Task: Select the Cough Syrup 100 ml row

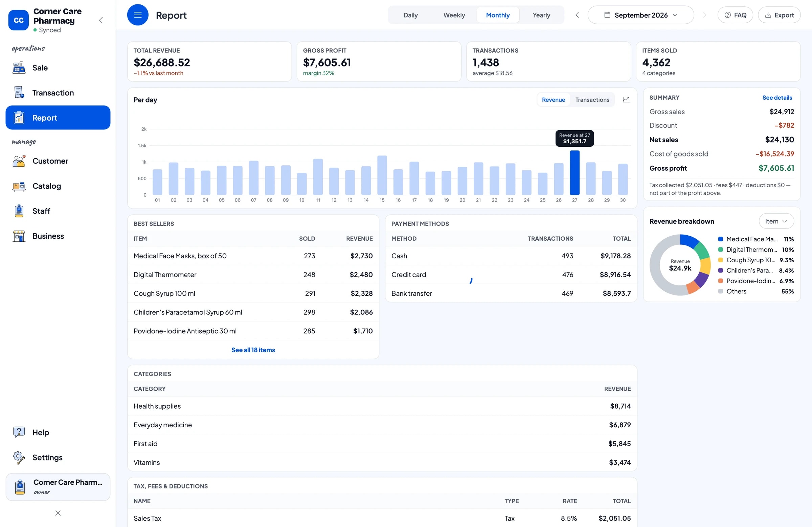Action: [253, 293]
